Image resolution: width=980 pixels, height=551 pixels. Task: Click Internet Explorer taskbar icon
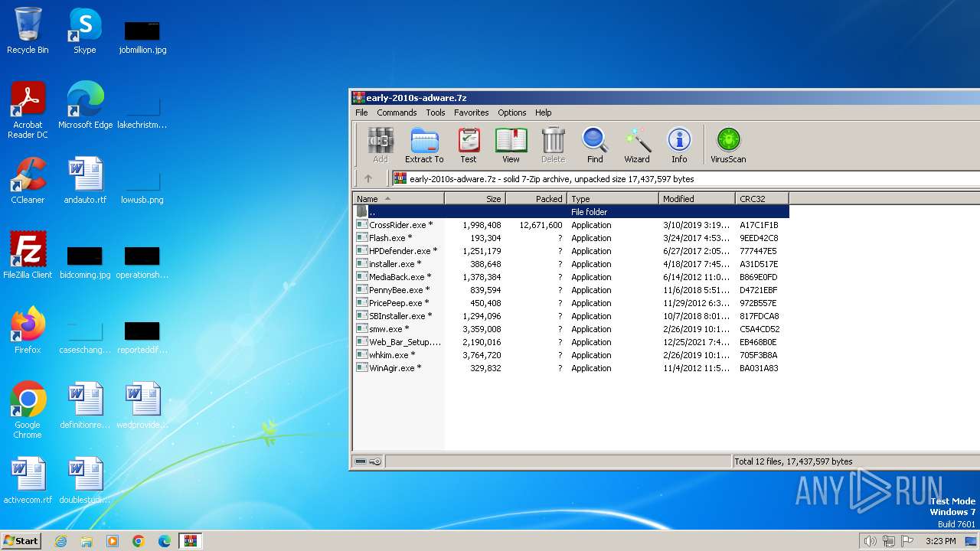tap(60, 541)
